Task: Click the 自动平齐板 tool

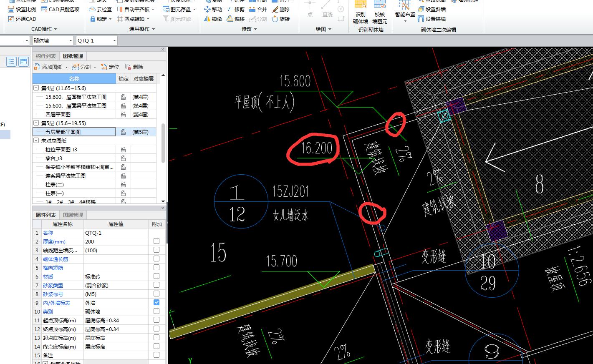Action: coord(136,9)
